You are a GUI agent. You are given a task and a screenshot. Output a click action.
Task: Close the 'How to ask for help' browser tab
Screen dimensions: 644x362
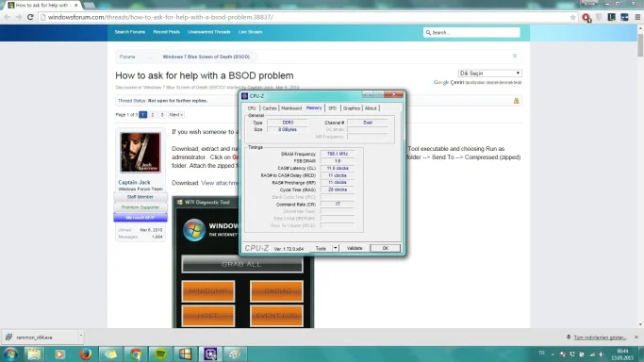point(76,6)
